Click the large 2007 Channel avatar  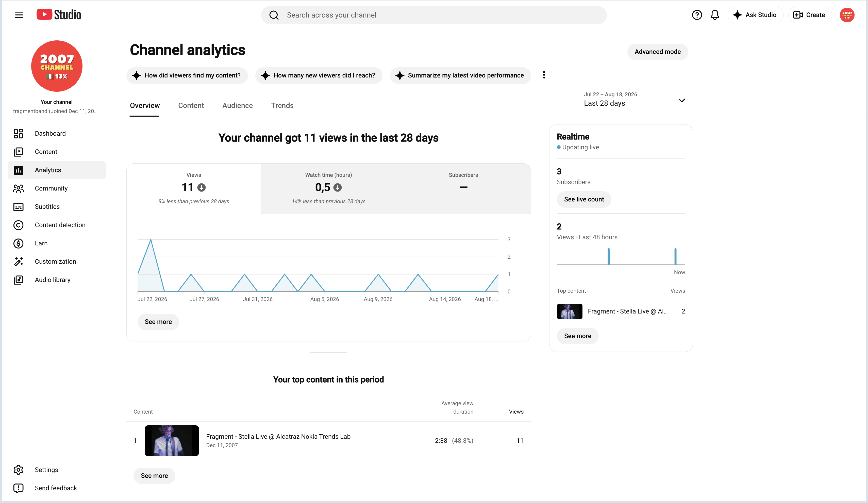(x=57, y=66)
